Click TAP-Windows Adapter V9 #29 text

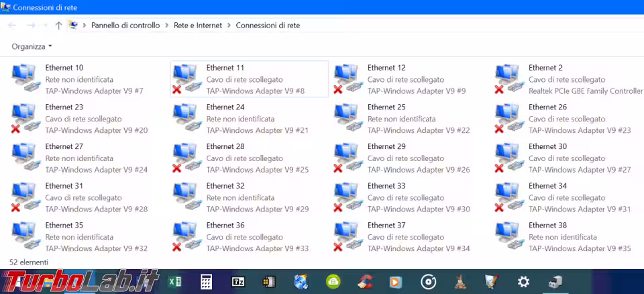pyautogui.click(x=258, y=209)
